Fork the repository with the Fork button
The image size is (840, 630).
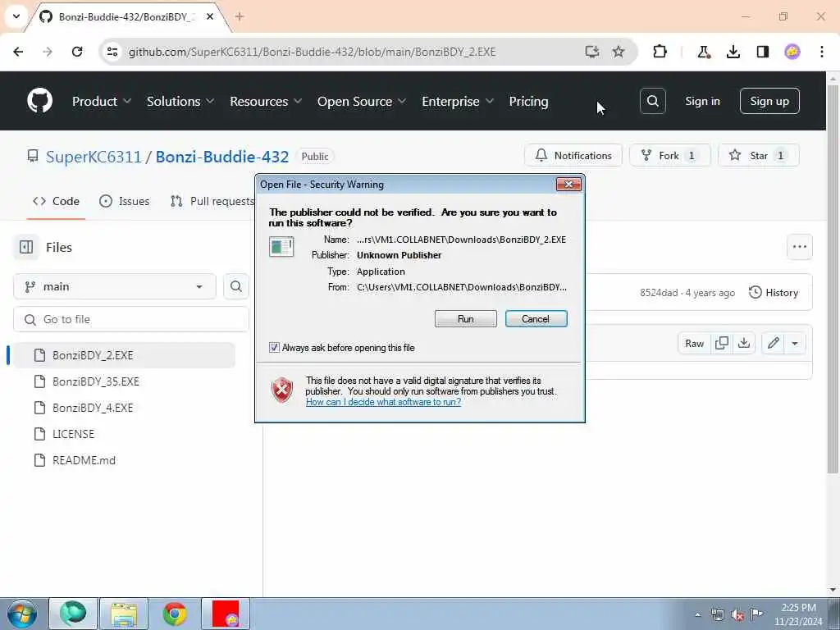pyautogui.click(x=669, y=155)
